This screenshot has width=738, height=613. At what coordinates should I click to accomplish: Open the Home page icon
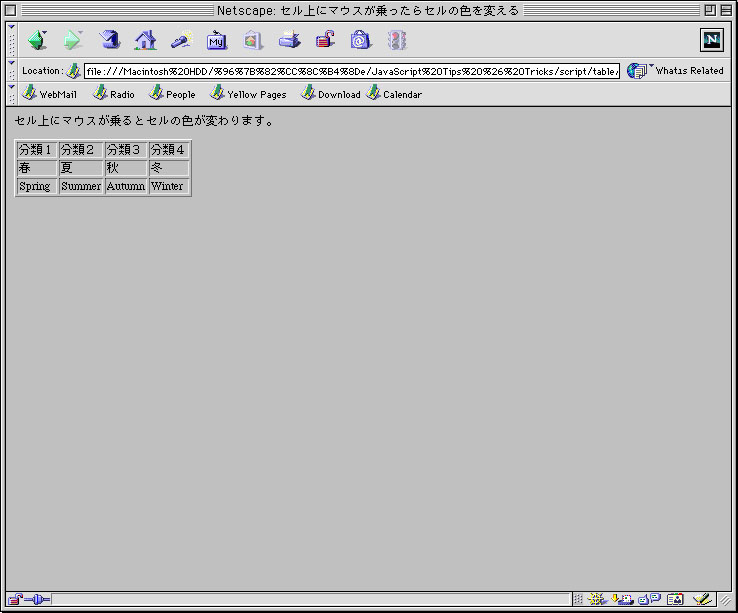point(145,40)
